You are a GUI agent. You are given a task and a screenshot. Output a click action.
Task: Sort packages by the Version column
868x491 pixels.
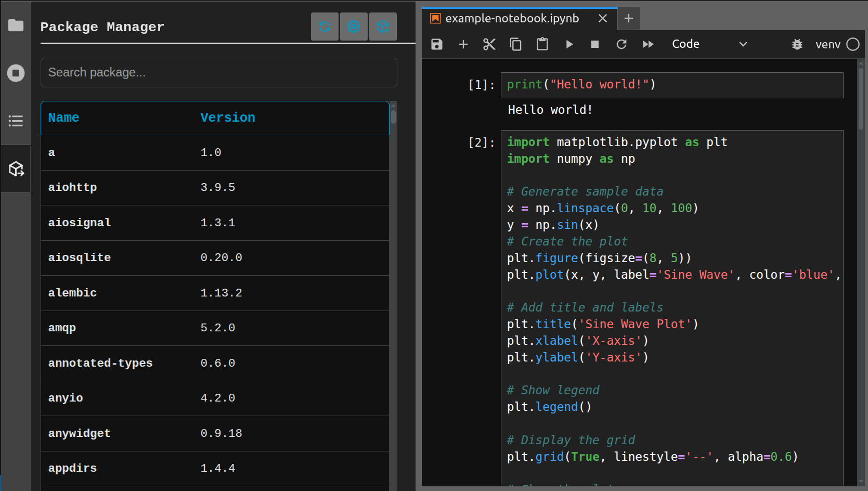(x=228, y=118)
